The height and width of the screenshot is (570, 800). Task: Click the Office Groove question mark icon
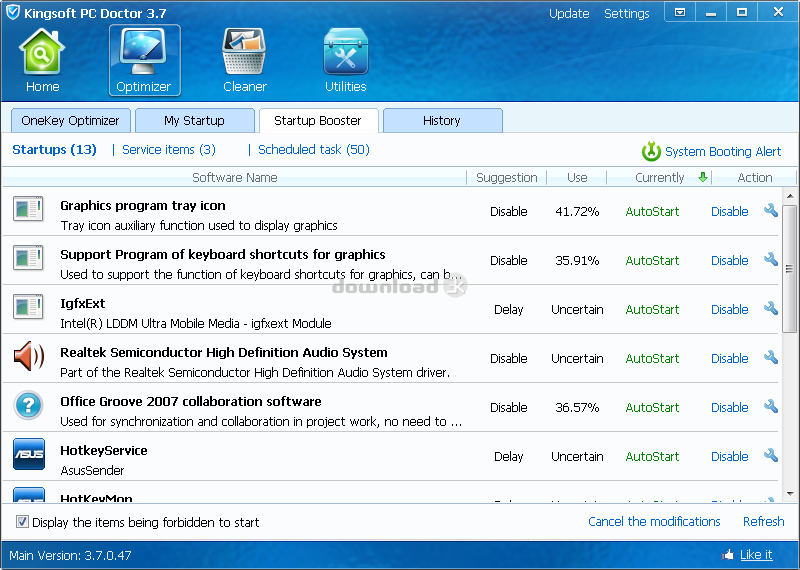click(x=29, y=405)
